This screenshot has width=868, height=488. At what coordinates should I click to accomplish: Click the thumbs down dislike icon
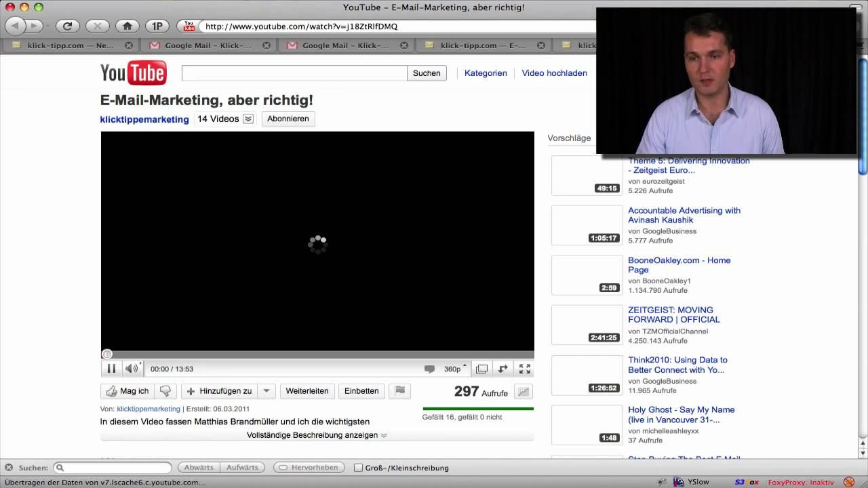click(165, 391)
